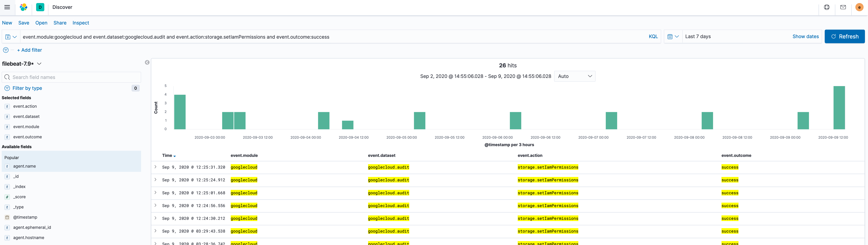Click the Refresh button
868x245 pixels.
coord(844,36)
